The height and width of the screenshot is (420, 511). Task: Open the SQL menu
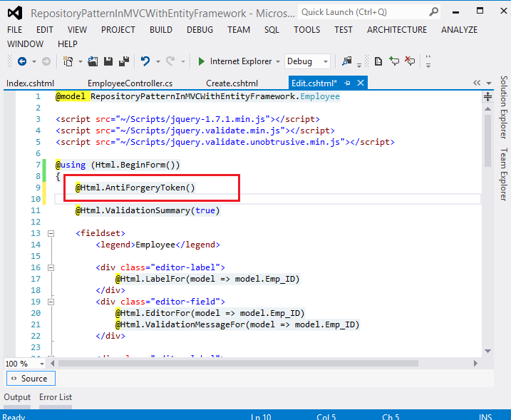[272, 30]
